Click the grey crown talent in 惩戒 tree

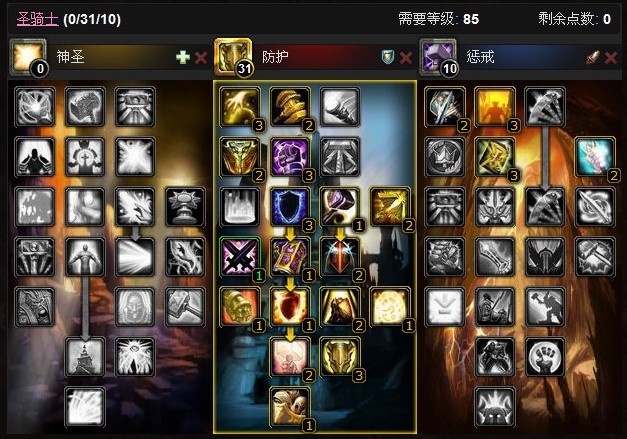445,157
